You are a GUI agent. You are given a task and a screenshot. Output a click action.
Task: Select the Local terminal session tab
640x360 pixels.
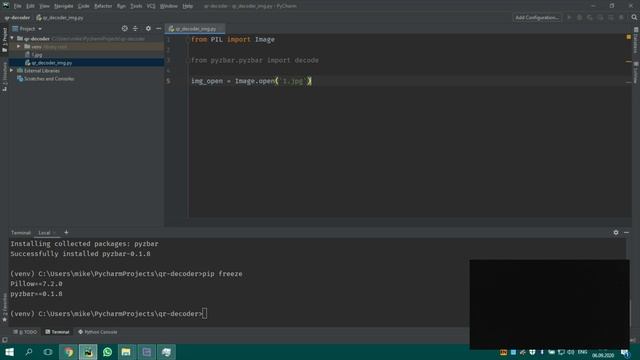47,233
